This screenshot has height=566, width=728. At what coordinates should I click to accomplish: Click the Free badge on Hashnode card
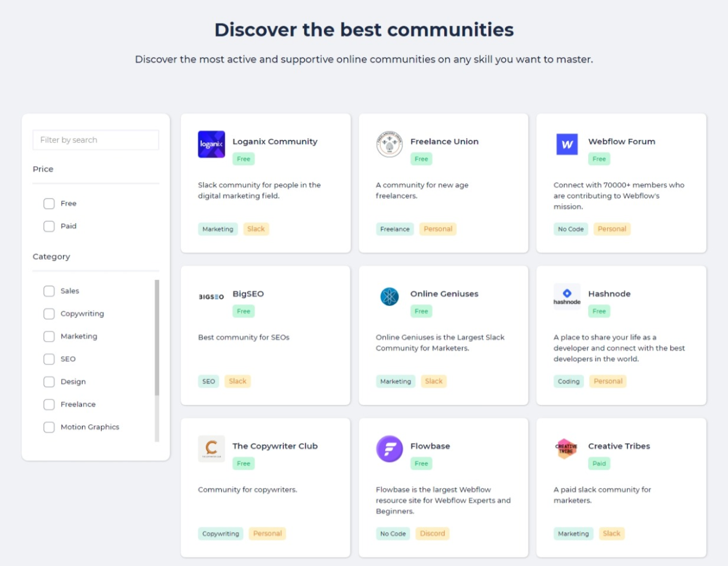(x=599, y=311)
